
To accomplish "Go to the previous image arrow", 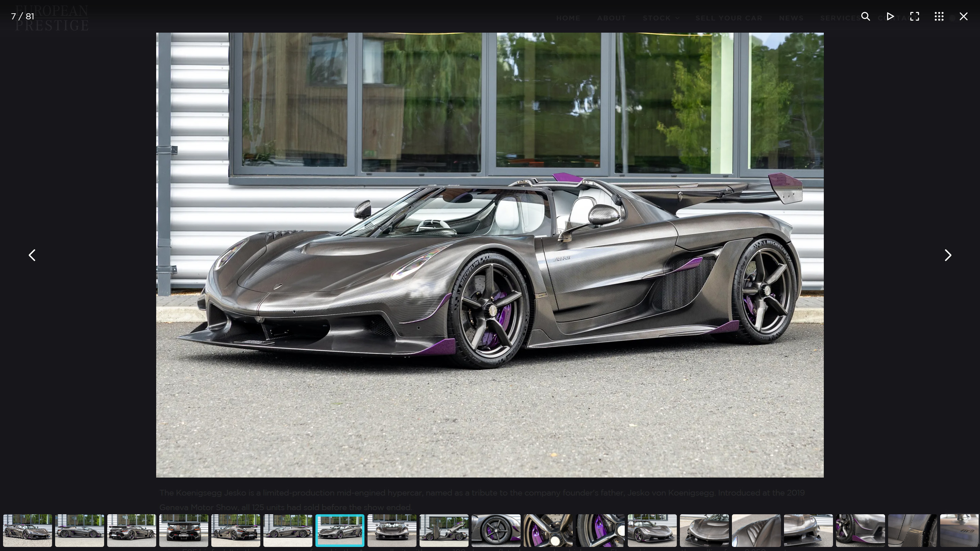I will 32,255.
